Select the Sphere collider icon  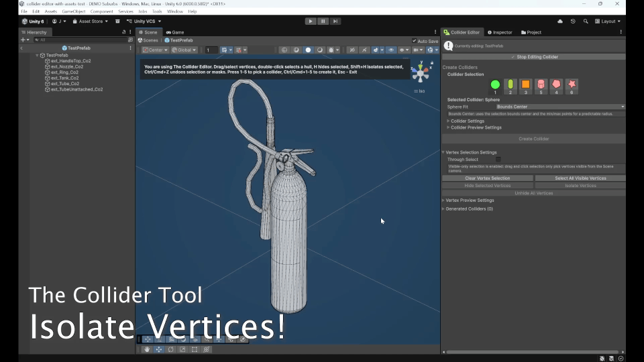pos(495,84)
